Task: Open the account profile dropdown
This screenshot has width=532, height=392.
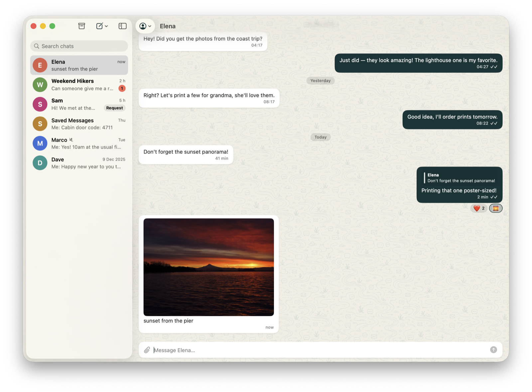Action: (x=145, y=26)
